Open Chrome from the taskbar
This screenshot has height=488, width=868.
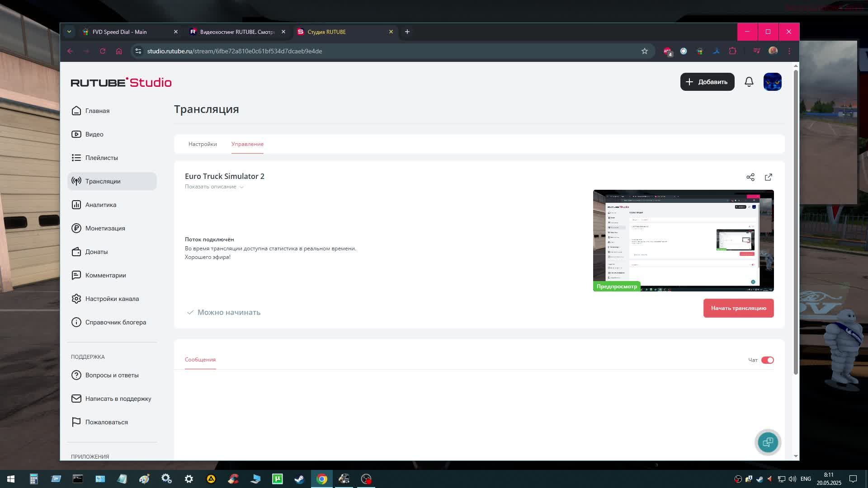click(322, 479)
